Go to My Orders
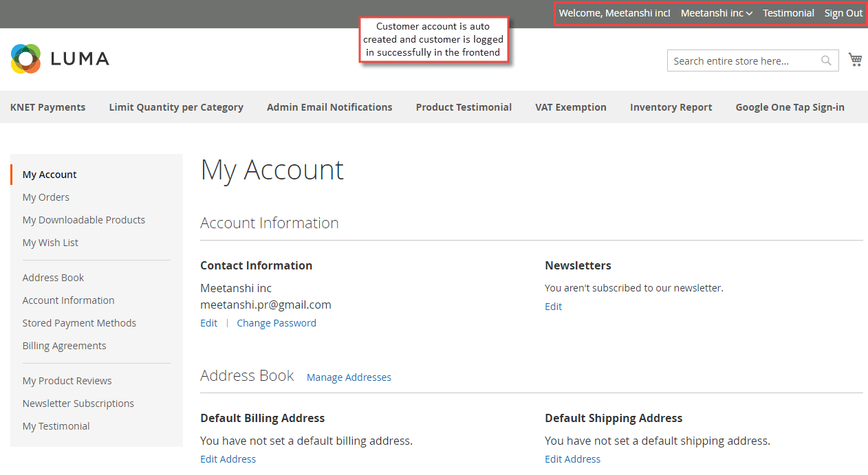Image resolution: width=868 pixels, height=475 pixels. point(46,197)
